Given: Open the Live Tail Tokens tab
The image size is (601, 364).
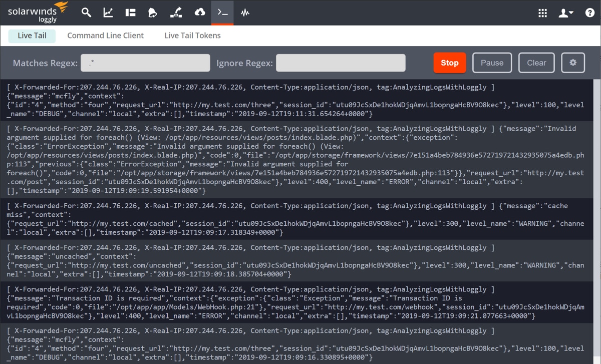Looking at the screenshot, I should pos(192,36).
